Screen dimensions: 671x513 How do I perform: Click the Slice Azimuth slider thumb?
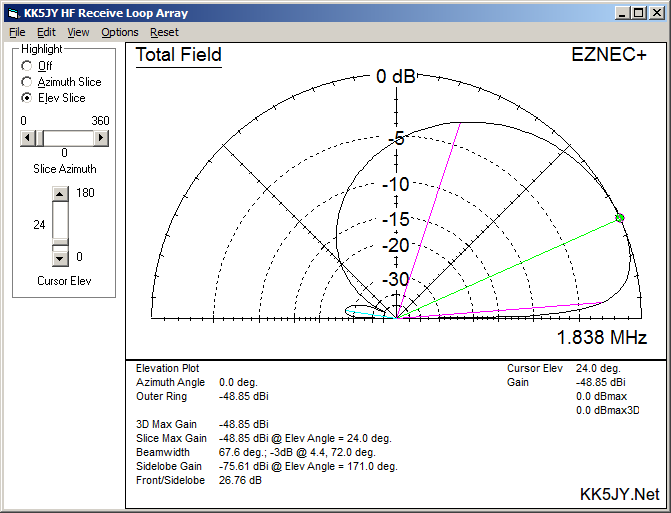coord(39,138)
